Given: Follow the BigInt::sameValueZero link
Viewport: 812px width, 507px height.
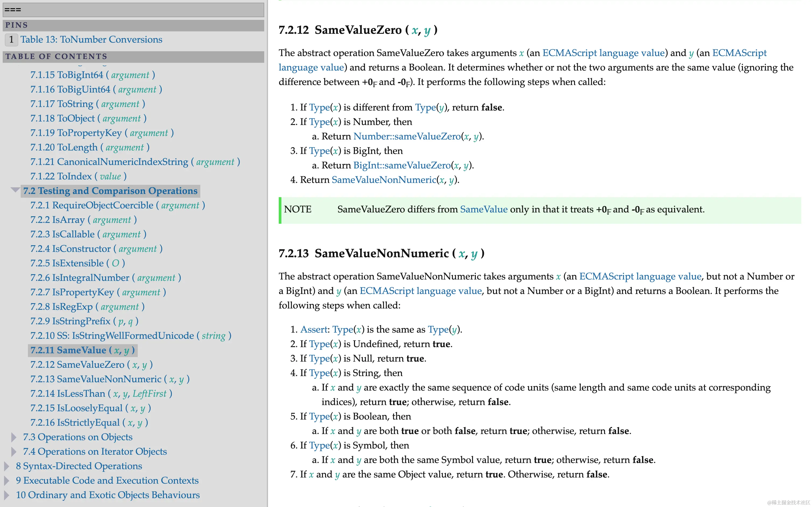Looking at the screenshot, I should click(402, 165).
